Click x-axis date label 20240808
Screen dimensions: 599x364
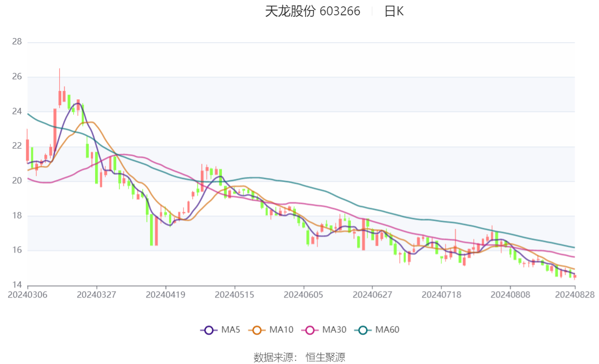[510, 295]
